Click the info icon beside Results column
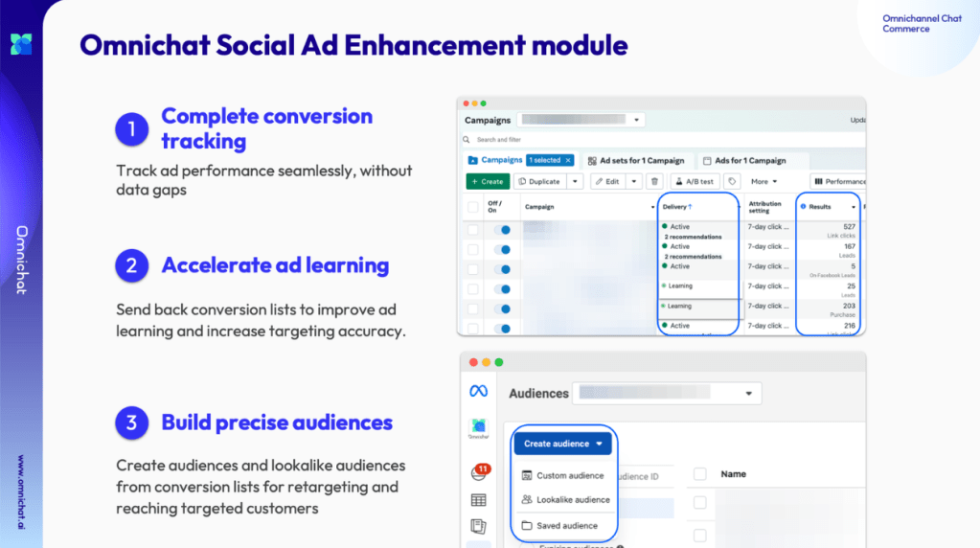 pyautogui.click(x=803, y=207)
